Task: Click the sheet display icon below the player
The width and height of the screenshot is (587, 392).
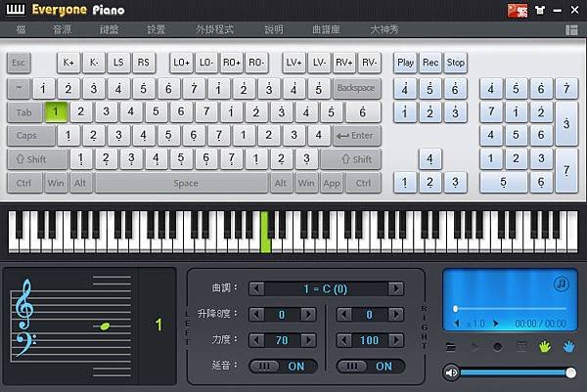Action: pos(521,347)
